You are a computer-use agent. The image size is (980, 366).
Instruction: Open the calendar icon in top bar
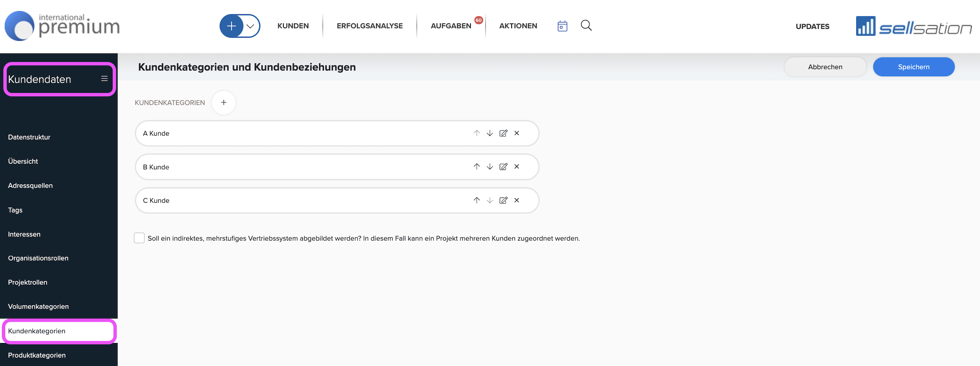pos(562,26)
